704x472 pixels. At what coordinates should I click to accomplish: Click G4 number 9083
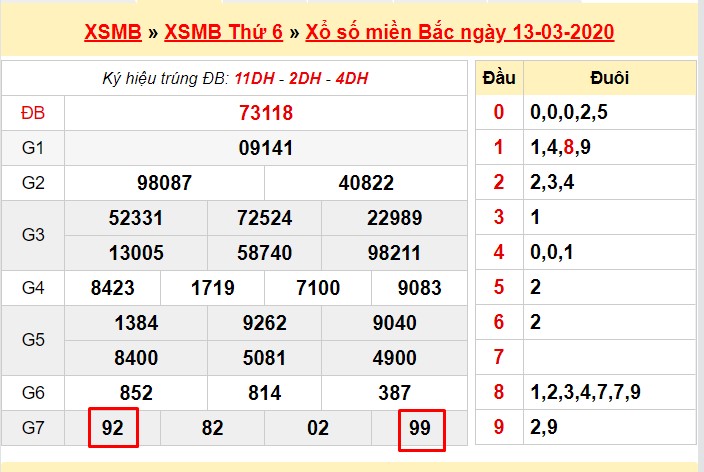tap(419, 288)
